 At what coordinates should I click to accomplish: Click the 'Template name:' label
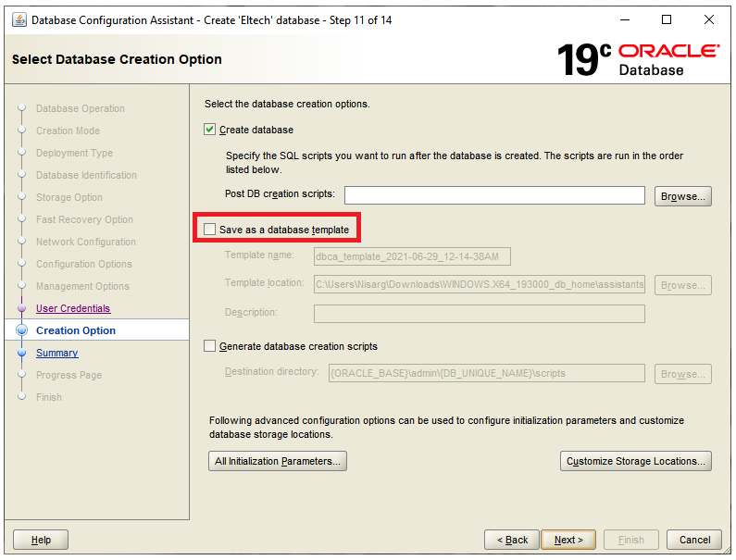tap(259, 255)
